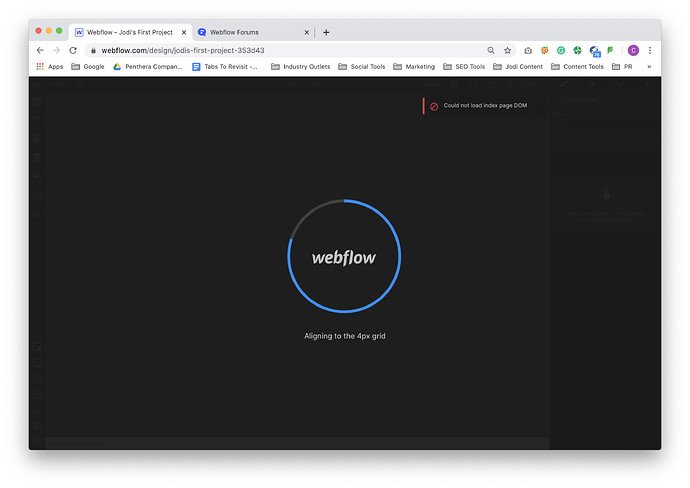Open the Content Tools bookmarks folder
The image size is (690, 488).
pos(577,66)
